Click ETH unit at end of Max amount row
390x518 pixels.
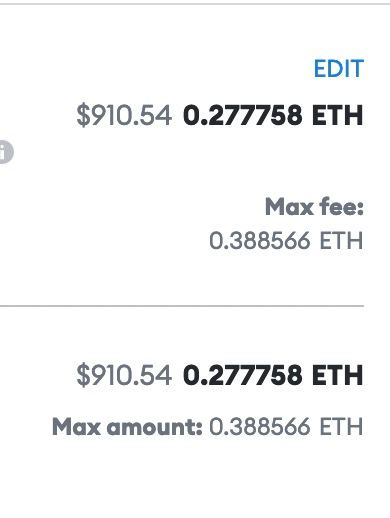[341, 427]
